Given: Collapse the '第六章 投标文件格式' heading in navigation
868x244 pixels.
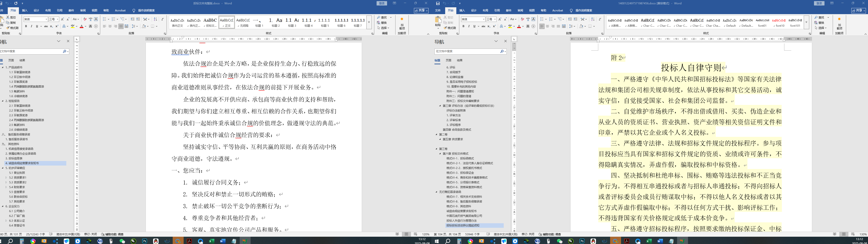Looking at the screenshot, I should click(x=440, y=153).
